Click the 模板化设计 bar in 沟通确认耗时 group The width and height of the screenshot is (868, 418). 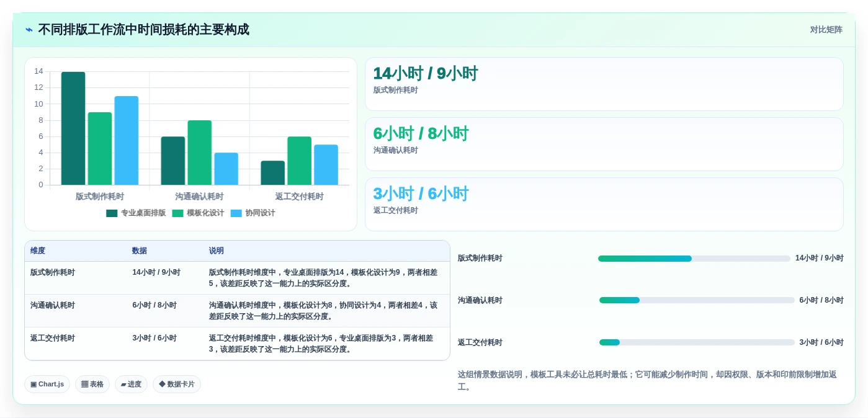[200, 153]
